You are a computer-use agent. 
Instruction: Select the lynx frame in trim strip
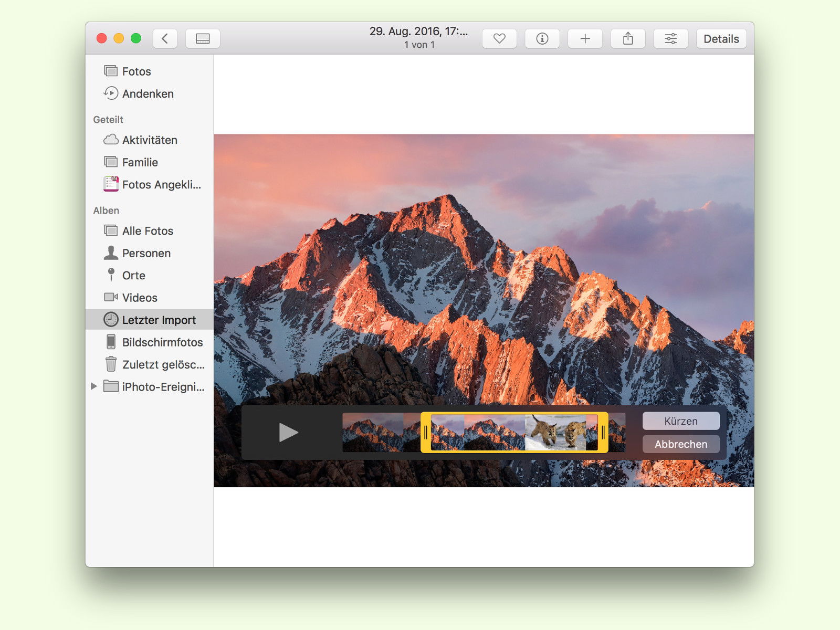pos(555,433)
